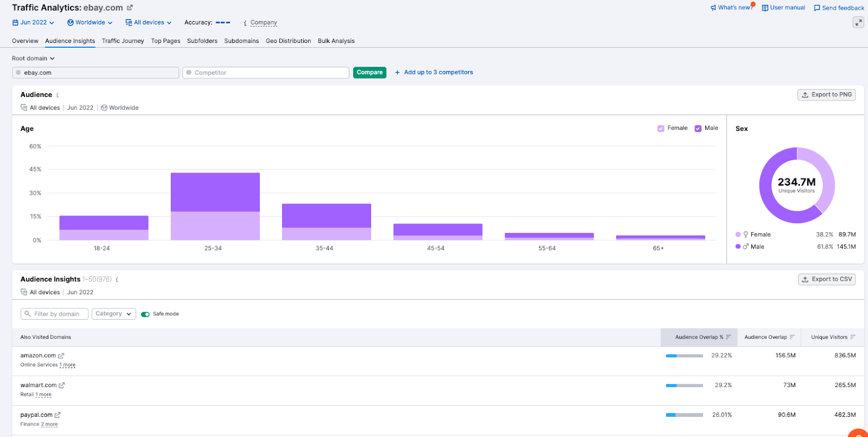Click Export to PNG button
Image resolution: width=868 pixels, height=437 pixels.
pos(827,95)
